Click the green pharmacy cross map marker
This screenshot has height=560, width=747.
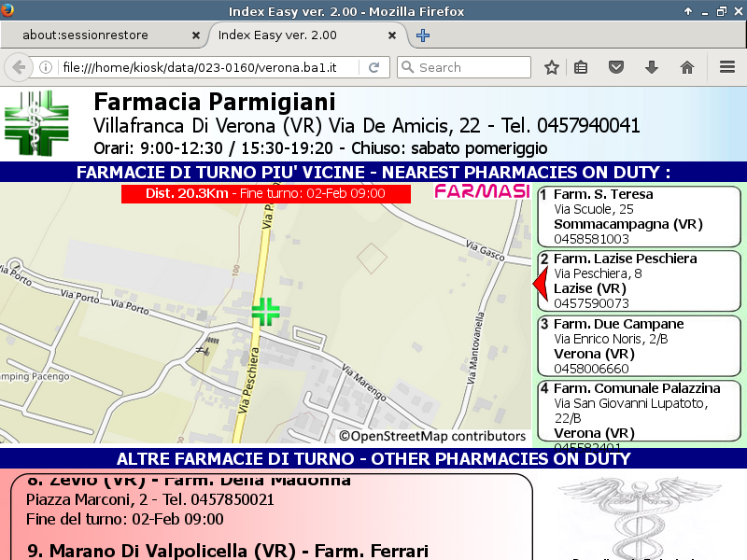pyautogui.click(x=265, y=312)
